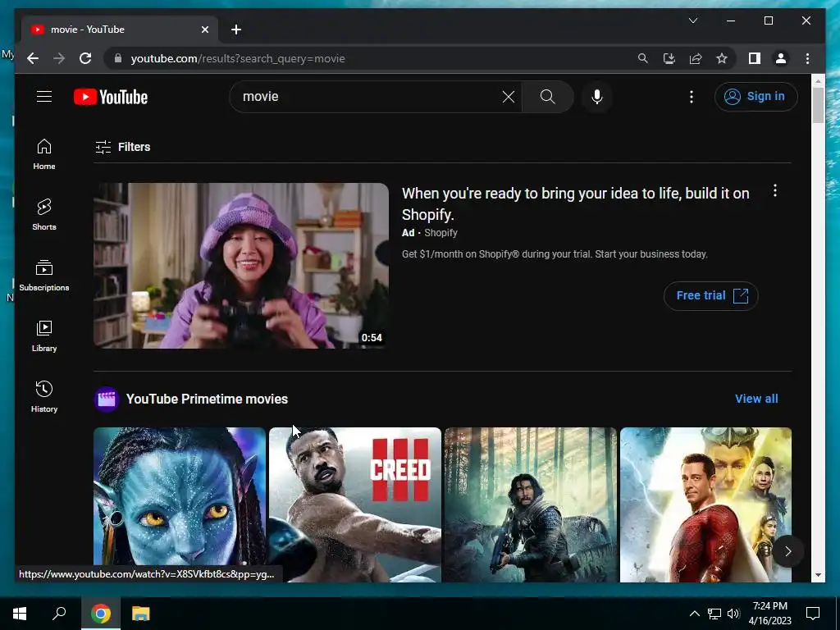
Task: Click the zoom magnifier icon in address bar
Action: click(643, 58)
